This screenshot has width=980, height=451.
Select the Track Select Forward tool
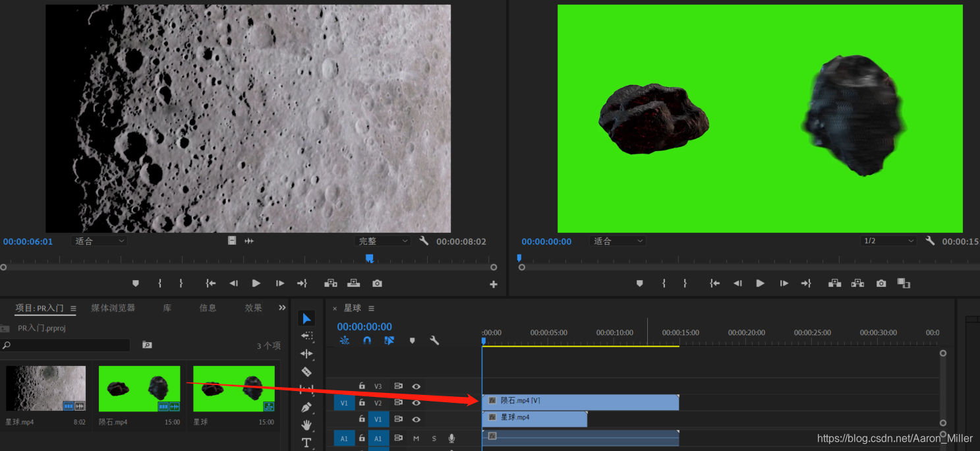tap(306, 336)
